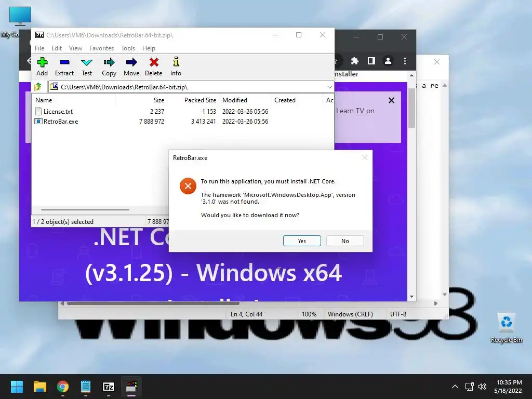The image size is (532, 399).
Task: Sort files by Created column header
Action: point(297,100)
